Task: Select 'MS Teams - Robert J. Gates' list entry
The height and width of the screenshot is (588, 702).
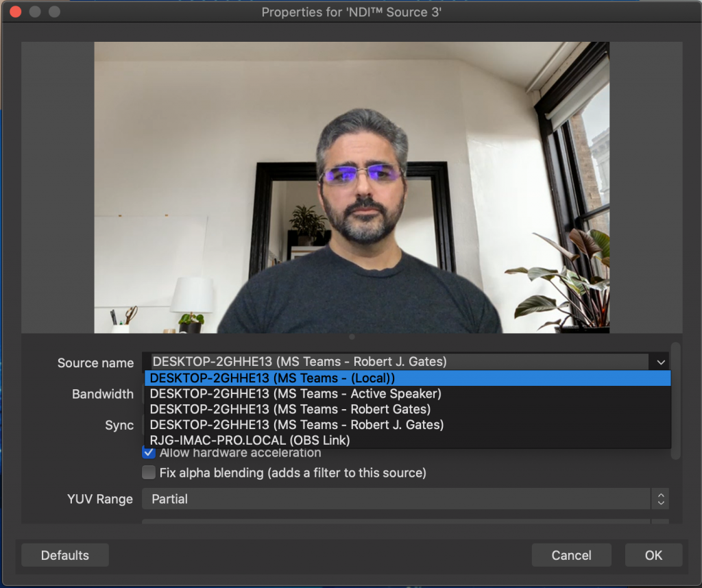Action: point(407,425)
